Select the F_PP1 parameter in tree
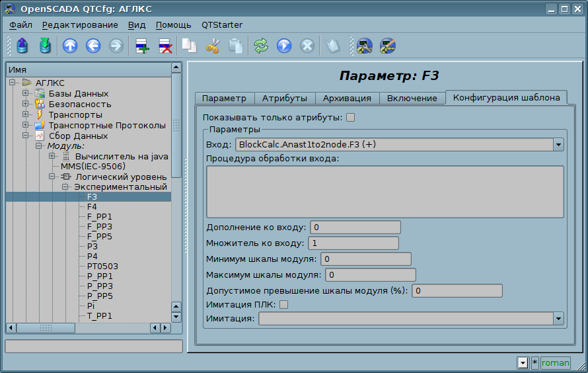This screenshot has width=588, height=373. pyautogui.click(x=99, y=216)
